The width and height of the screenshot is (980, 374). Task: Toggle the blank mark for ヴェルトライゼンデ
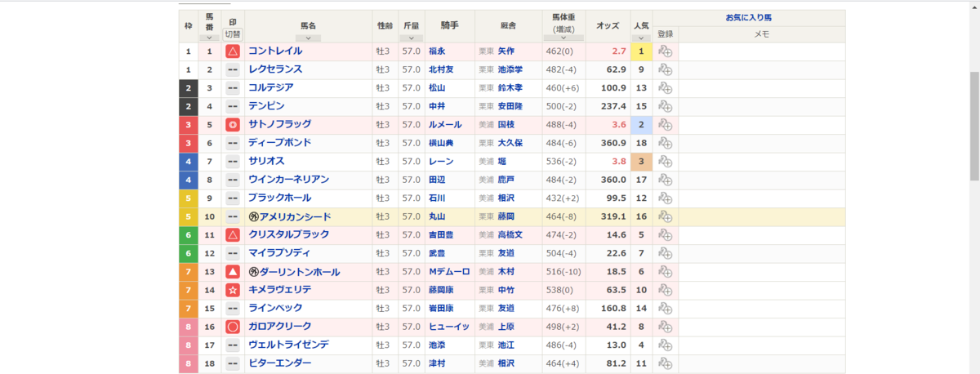point(233,345)
